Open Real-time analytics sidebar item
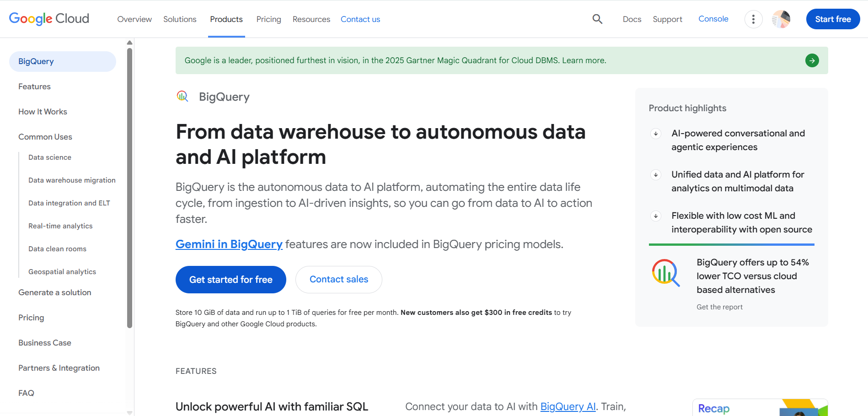 (60, 226)
